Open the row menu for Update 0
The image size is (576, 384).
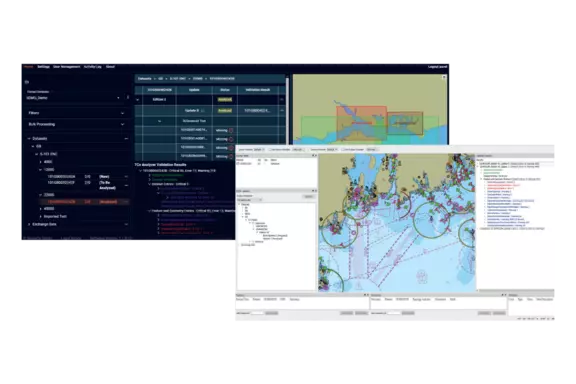click(282, 111)
